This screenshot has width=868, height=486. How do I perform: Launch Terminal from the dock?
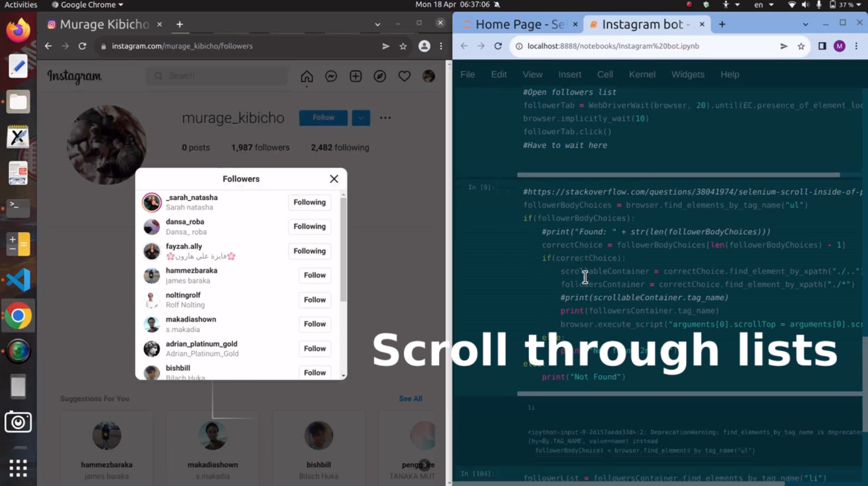coord(18,208)
